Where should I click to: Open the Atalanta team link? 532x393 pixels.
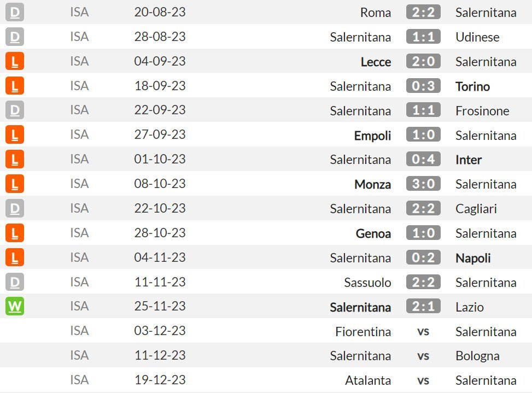pos(368,380)
